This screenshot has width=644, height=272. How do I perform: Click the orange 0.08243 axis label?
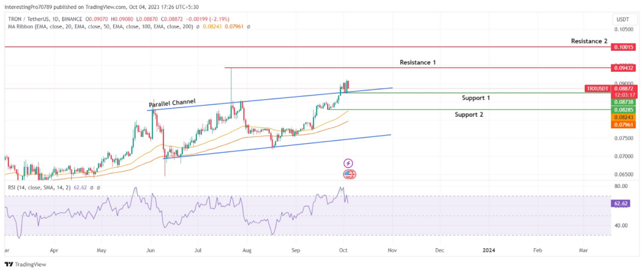pyautogui.click(x=623, y=117)
